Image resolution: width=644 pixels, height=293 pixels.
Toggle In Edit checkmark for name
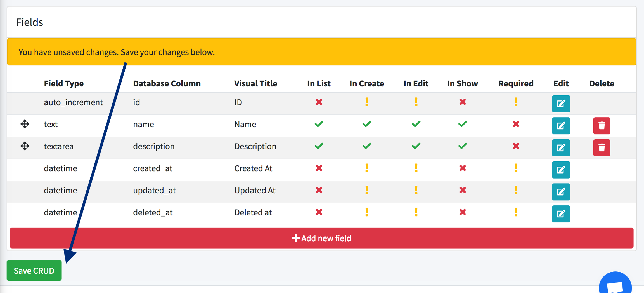coord(416,124)
